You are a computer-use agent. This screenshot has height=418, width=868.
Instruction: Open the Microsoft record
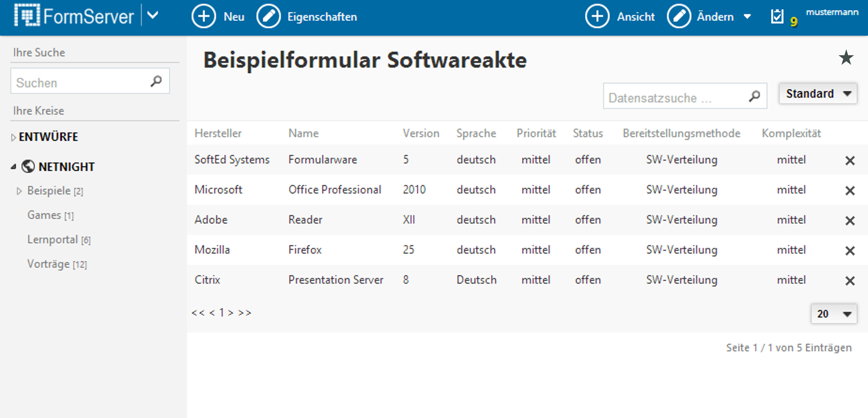218,189
